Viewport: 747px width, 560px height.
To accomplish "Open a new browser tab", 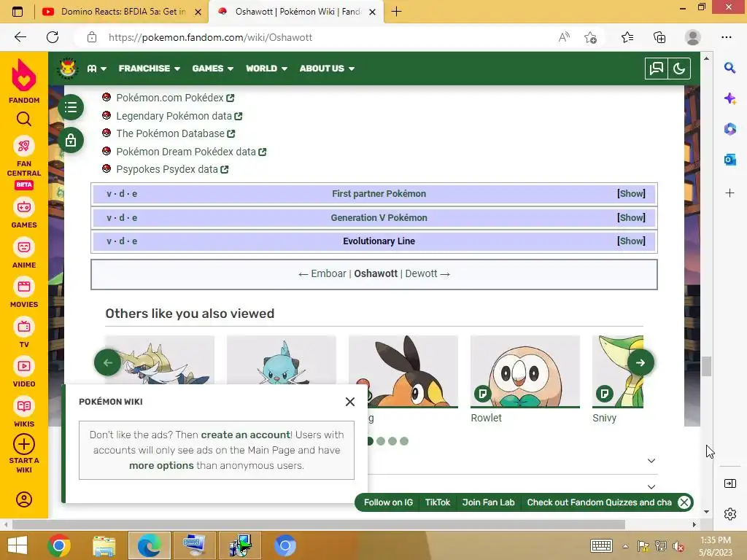I will click(396, 12).
